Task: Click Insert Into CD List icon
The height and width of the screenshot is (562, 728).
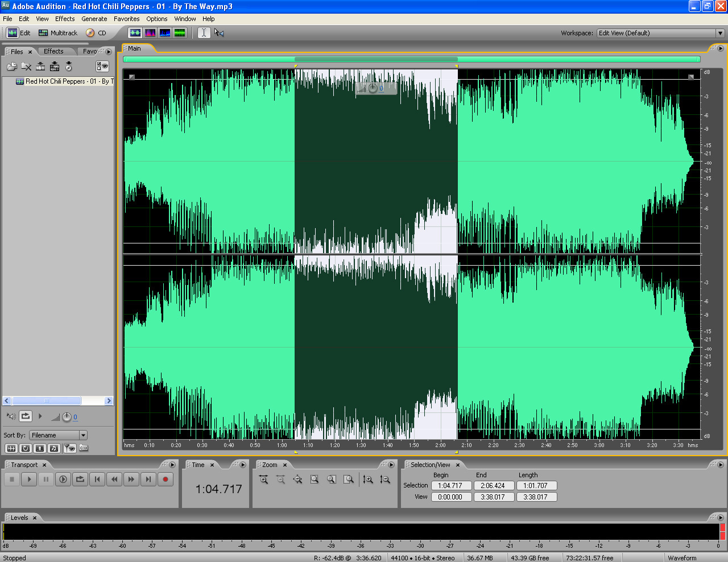Action: point(69,67)
